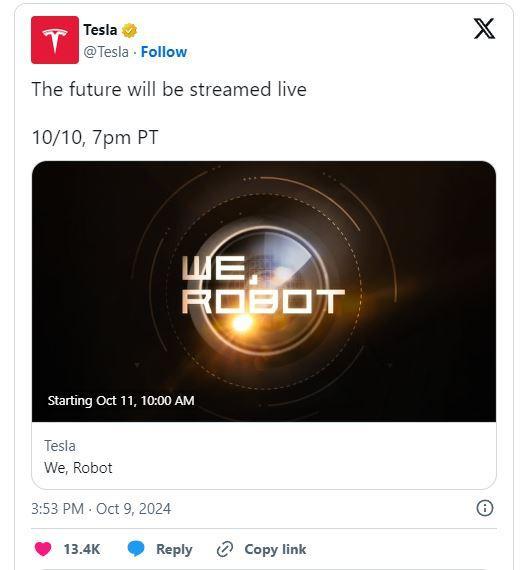The image size is (524, 570).
Task: Click the 10/10, 7pm PT text line
Action: coord(95,138)
